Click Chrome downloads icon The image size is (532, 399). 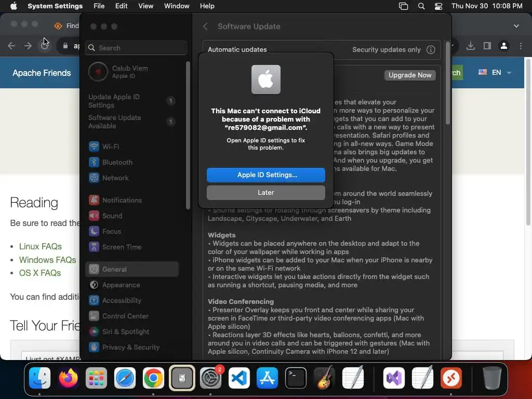(x=470, y=46)
